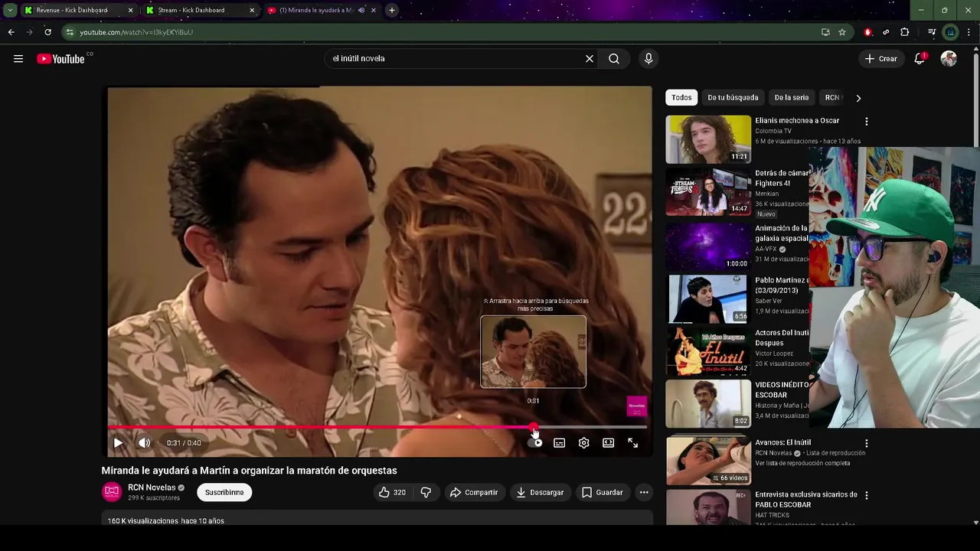Open the browser extensions puzzle icon
The image size is (980, 551).
coord(905,32)
